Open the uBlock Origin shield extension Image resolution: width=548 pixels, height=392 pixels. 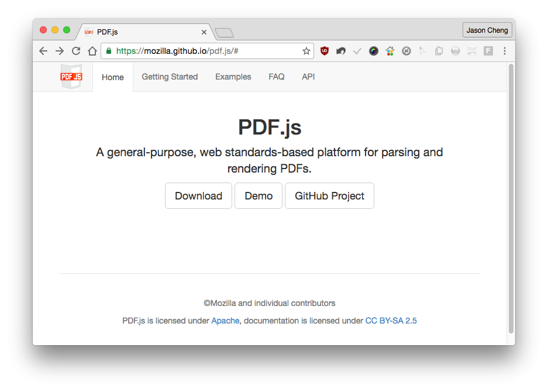325,51
